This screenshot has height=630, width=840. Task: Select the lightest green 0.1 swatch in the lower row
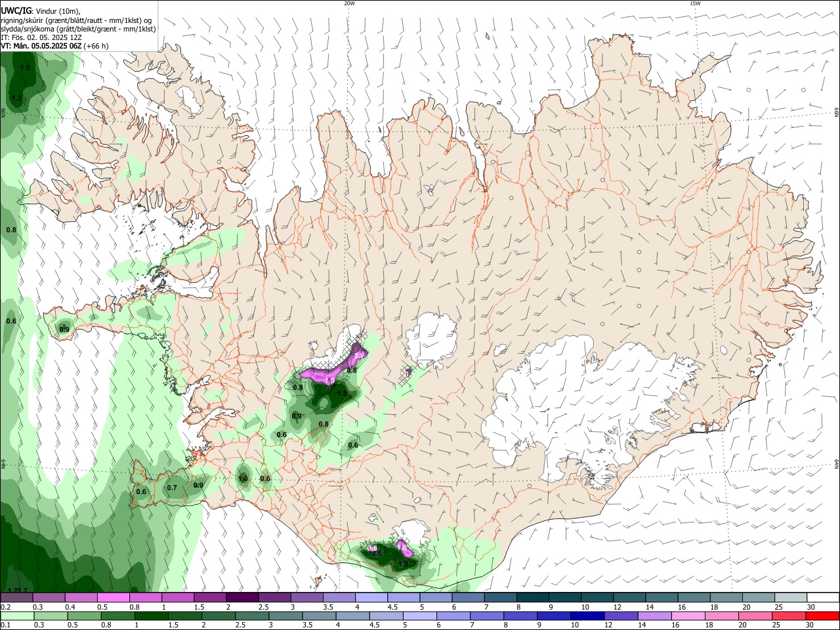coord(17,616)
